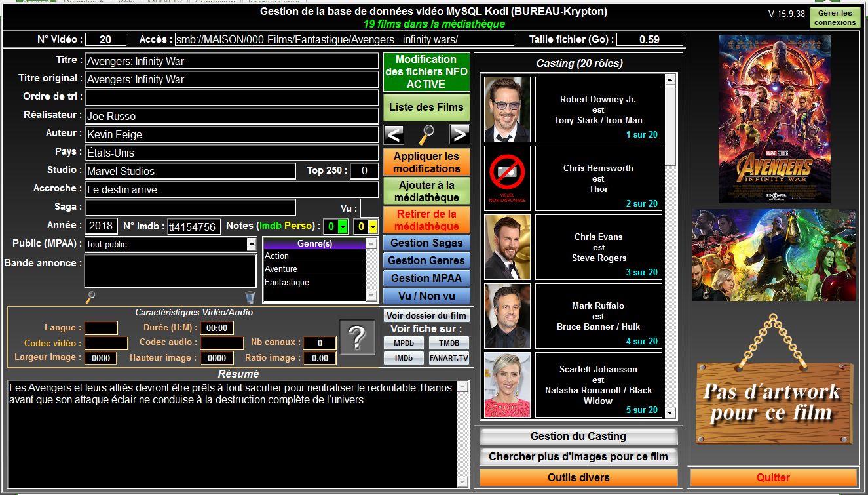Select Action in the genre list
868x495 pixels.
314,256
